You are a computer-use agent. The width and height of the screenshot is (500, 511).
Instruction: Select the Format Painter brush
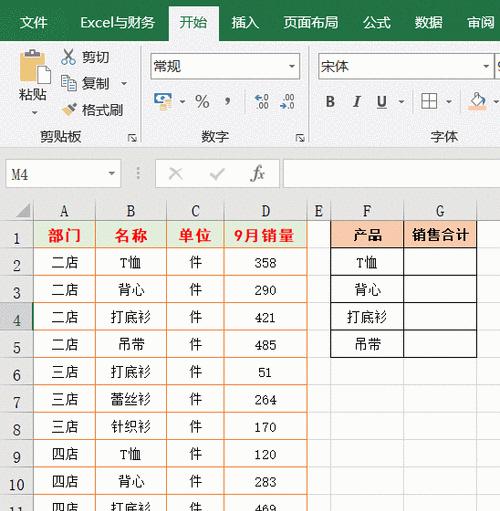[69, 110]
